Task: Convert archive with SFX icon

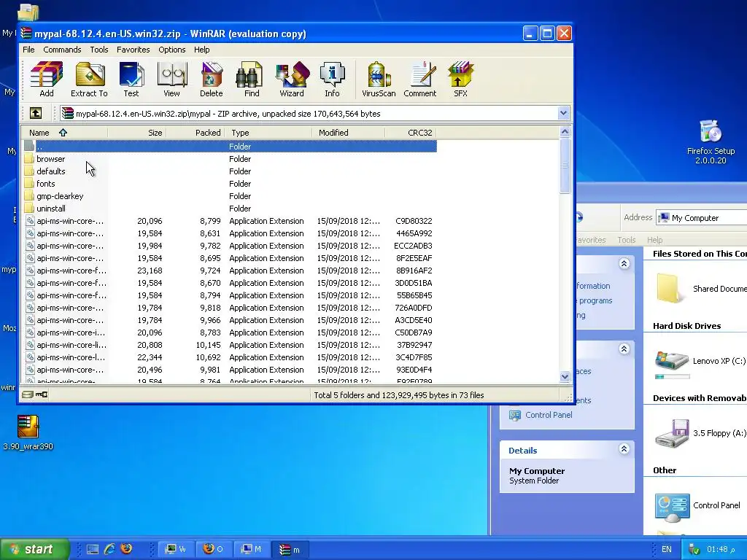Action: [460, 79]
